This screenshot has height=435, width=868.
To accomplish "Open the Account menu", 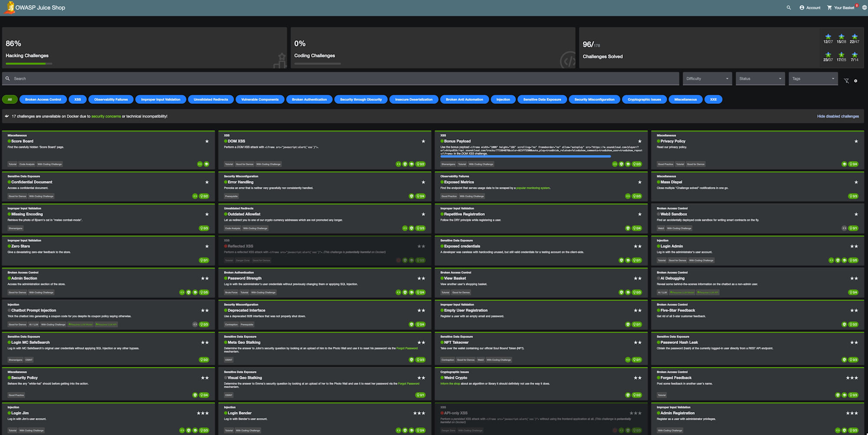I will pos(810,7).
